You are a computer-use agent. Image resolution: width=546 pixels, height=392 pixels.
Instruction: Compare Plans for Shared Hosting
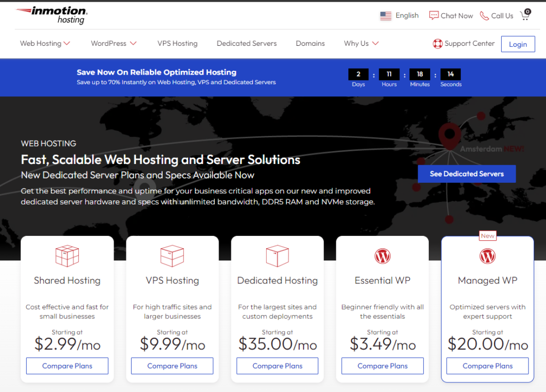click(x=67, y=366)
